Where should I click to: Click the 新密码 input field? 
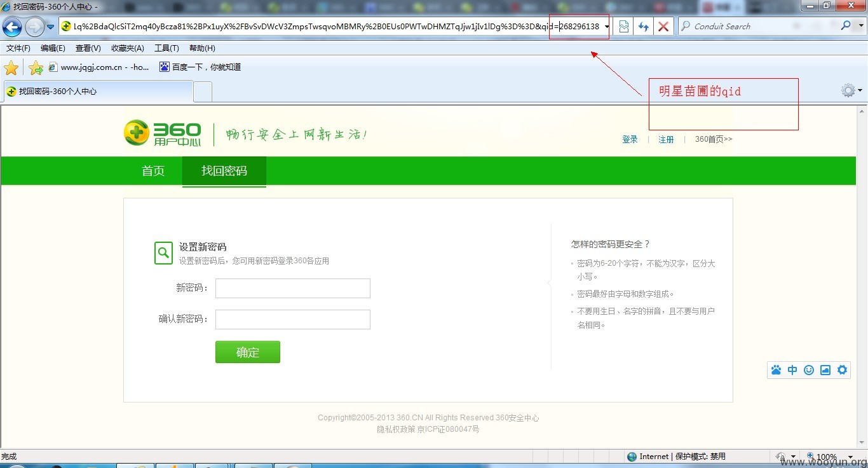click(293, 288)
